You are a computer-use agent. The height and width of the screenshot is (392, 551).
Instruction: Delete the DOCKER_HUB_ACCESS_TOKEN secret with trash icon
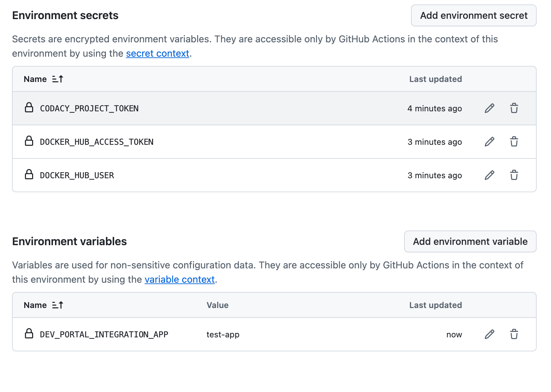[514, 142]
